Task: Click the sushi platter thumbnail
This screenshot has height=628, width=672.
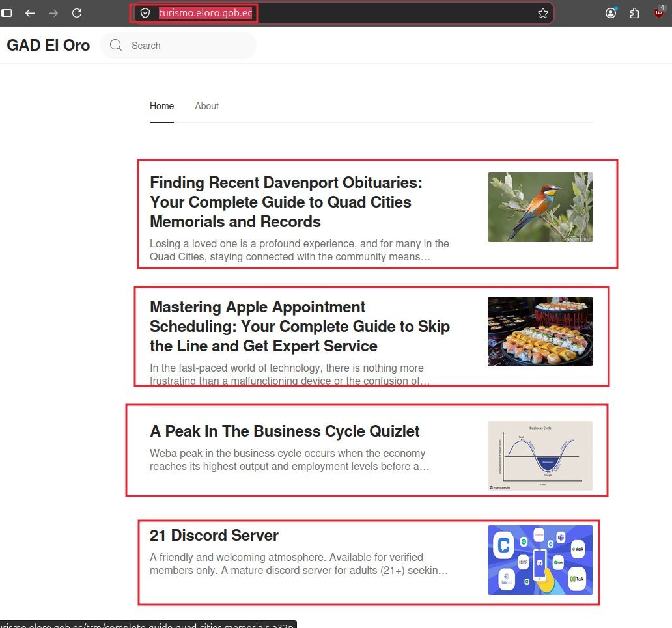Action: tap(540, 331)
